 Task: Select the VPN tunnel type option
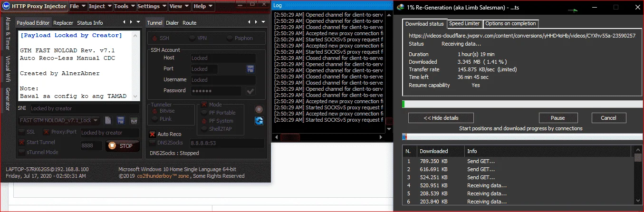(x=198, y=38)
